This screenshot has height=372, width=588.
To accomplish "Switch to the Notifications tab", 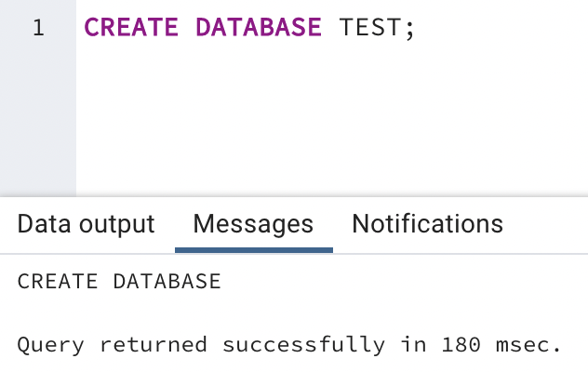I will coord(427,224).
